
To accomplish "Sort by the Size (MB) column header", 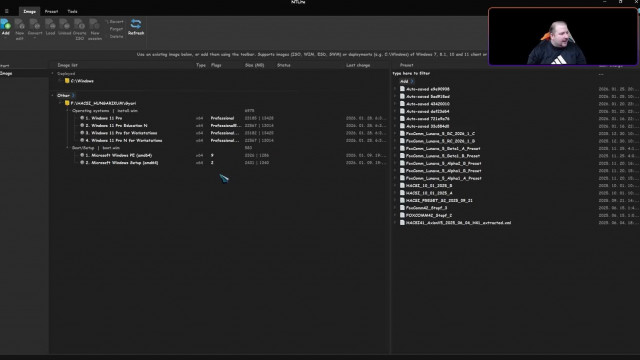I will point(254,65).
